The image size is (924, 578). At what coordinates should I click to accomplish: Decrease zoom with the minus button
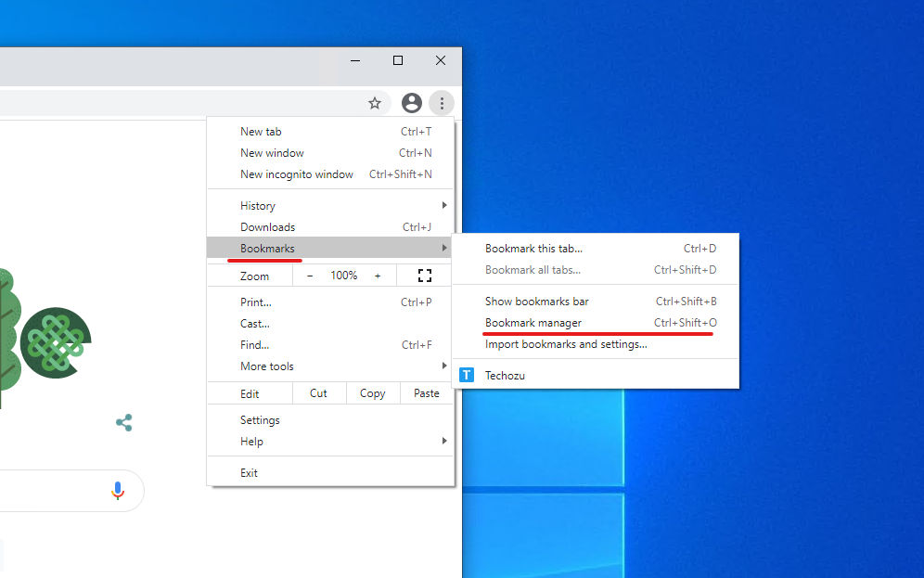coord(310,276)
